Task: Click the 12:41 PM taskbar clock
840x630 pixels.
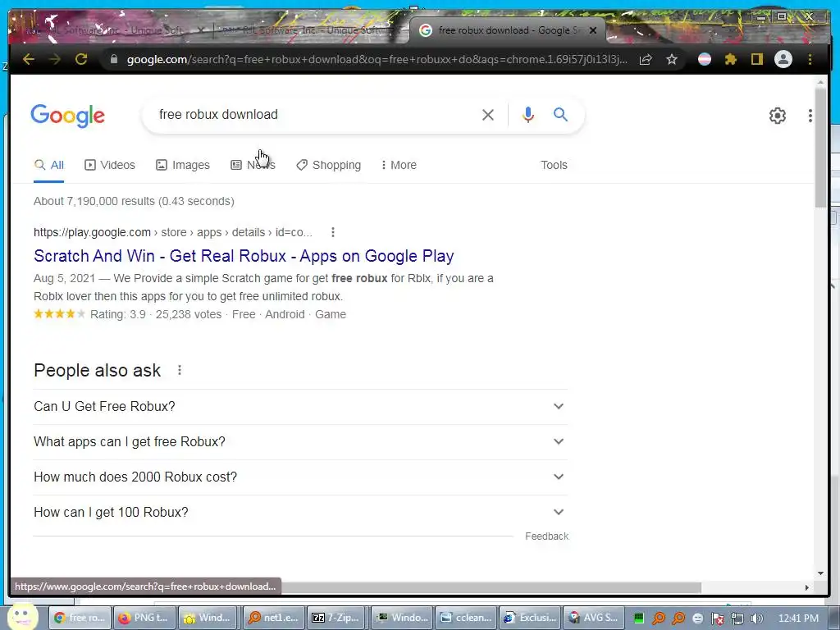Action: click(x=798, y=619)
